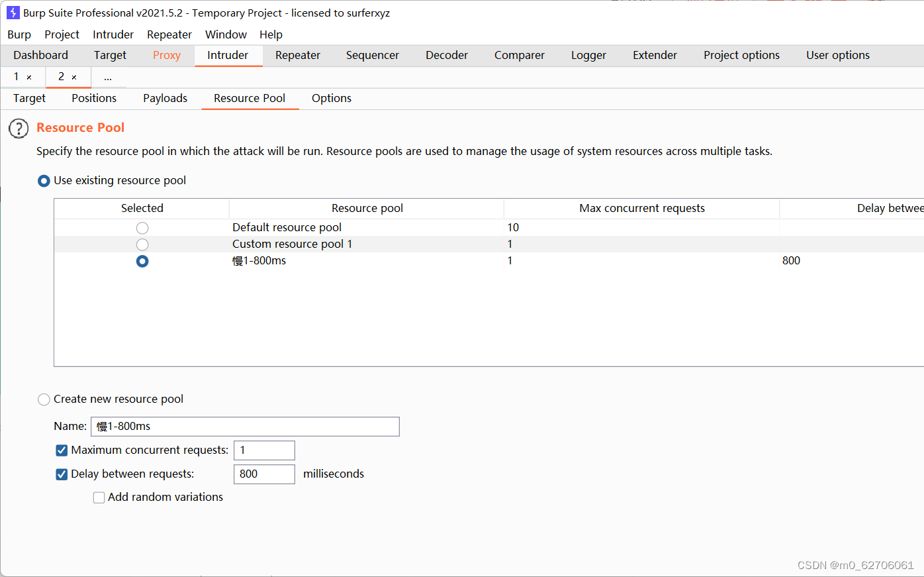Close Intruder attack tab 1
Image resolution: width=924 pixels, height=577 pixels.
[x=29, y=78]
